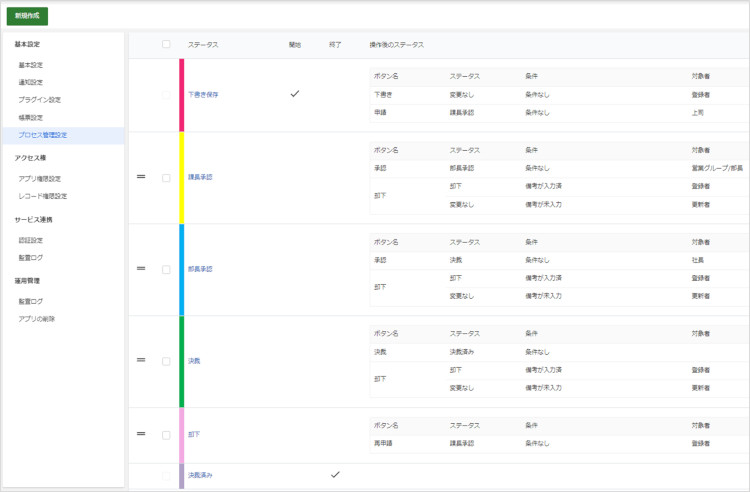Viewport: 750px width, 492px height.
Task: Click the green 新規作成 button
Action: (27, 16)
